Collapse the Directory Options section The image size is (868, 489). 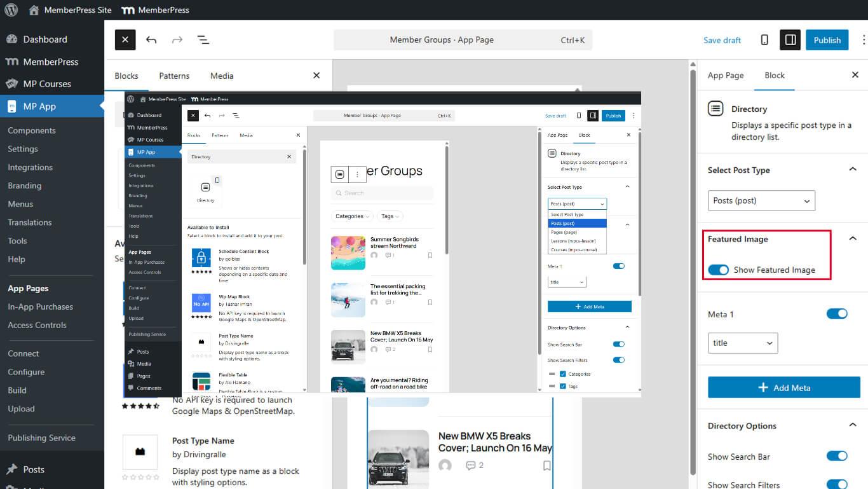click(x=852, y=425)
